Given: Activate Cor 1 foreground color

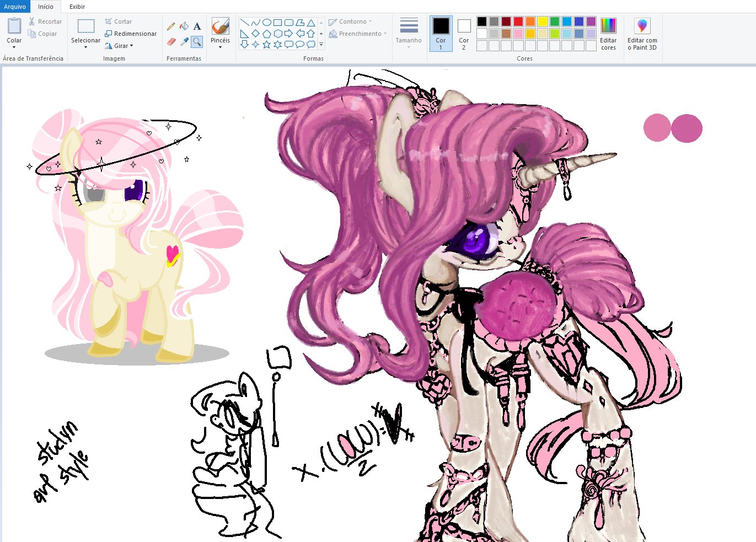Looking at the screenshot, I should [x=441, y=34].
